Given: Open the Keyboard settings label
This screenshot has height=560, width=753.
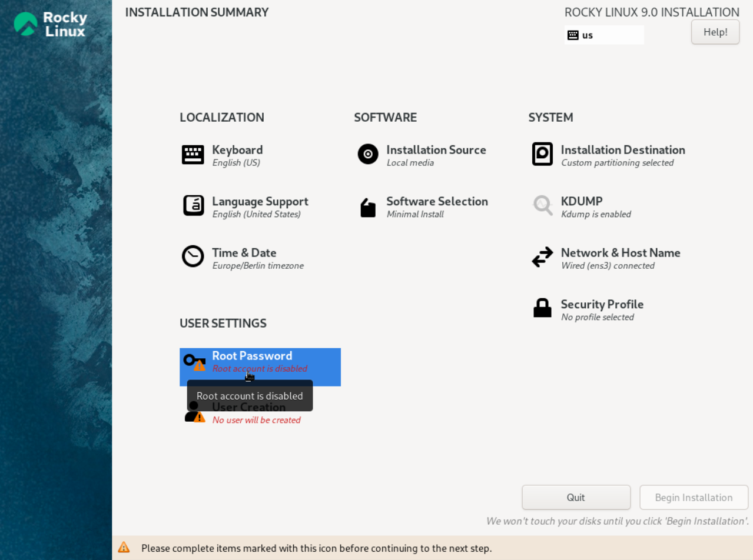Looking at the screenshot, I should (237, 150).
